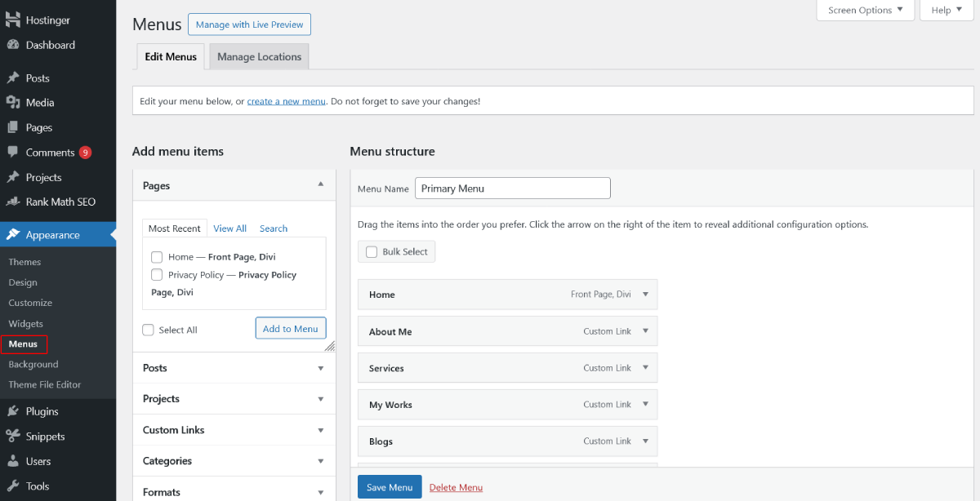Click inside the Menu Name field
Viewport: 980px width, 501px height.
(x=512, y=188)
